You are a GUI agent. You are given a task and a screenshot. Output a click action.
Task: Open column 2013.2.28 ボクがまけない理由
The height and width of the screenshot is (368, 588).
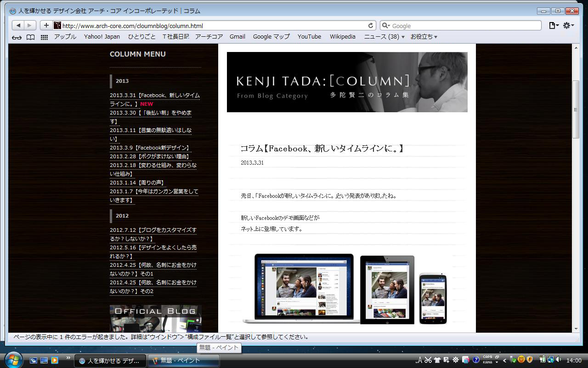coord(150,156)
